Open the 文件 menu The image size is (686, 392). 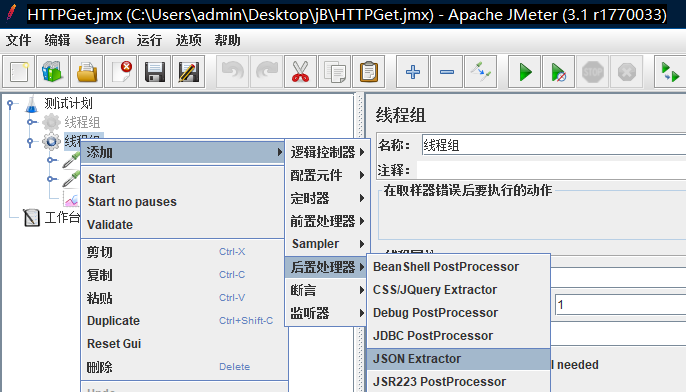click(18, 40)
